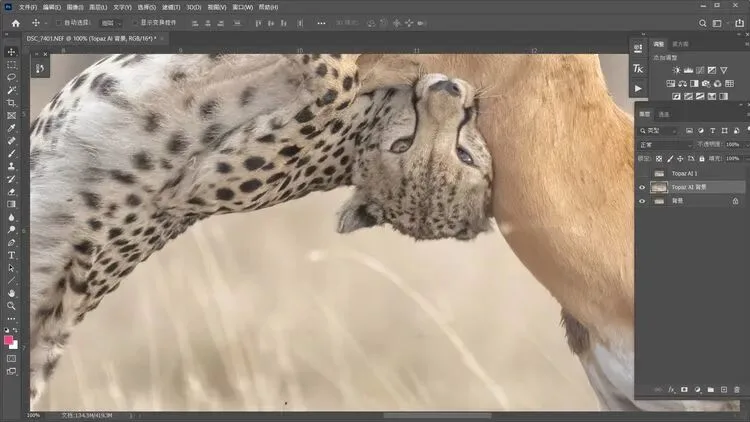The image size is (750, 422).
Task: Click the add layer mask button
Action: [684, 390]
